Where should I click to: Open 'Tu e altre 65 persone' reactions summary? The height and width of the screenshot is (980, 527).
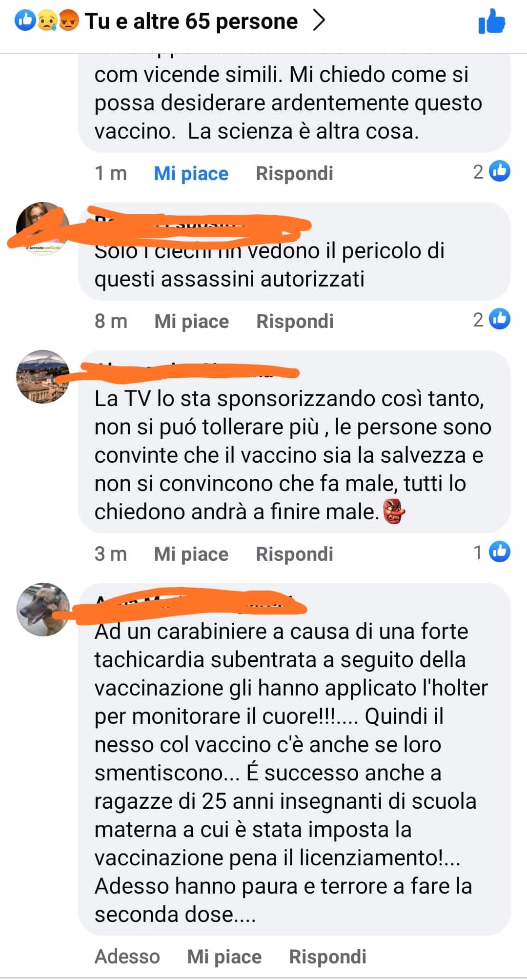pyautogui.click(x=191, y=21)
